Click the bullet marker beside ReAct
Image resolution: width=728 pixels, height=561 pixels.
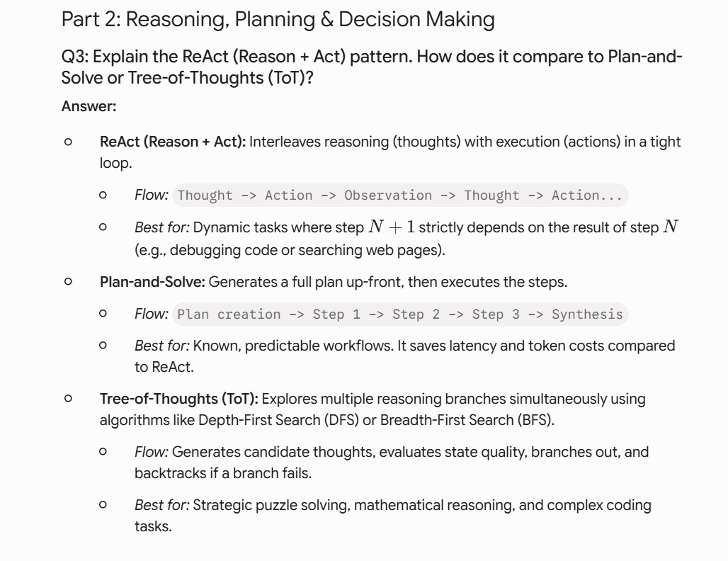point(68,142)
